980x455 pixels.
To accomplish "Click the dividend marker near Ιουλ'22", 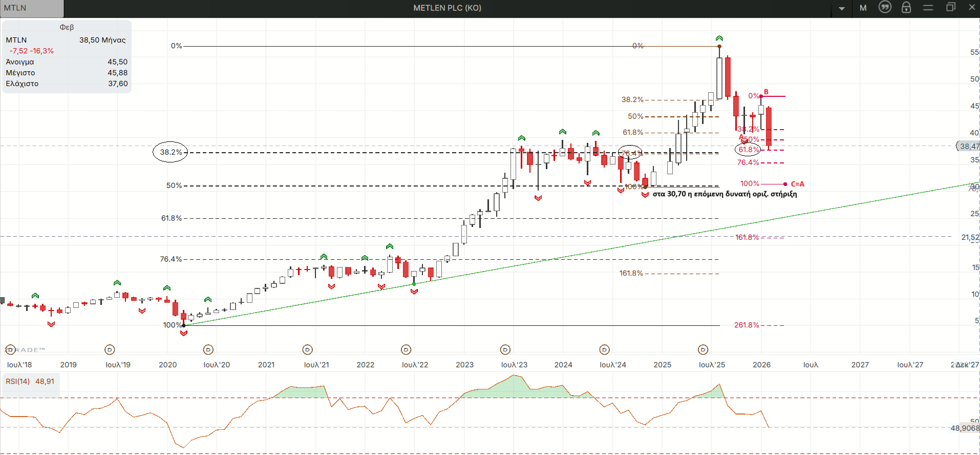I will (x=406, y=349).
